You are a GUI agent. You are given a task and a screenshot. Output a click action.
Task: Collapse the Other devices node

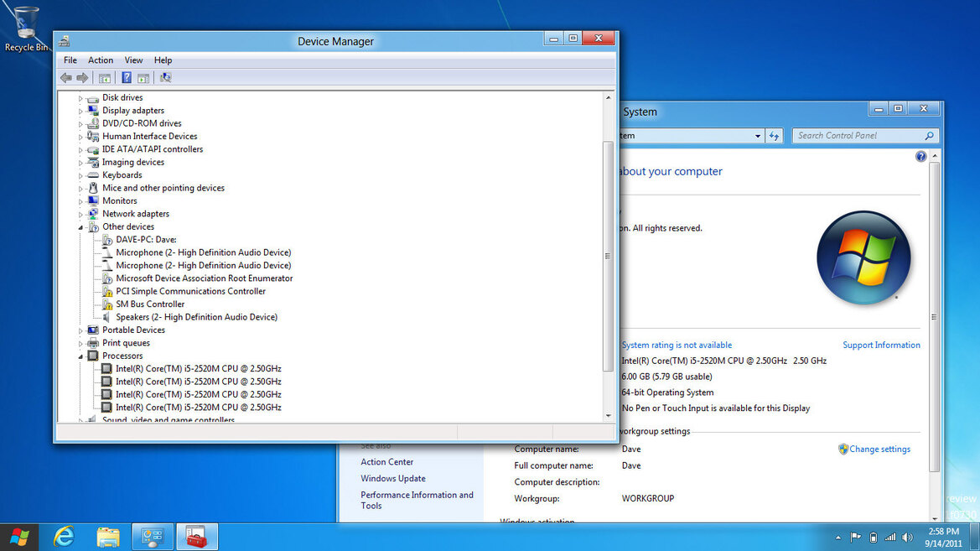pos(80,227)
